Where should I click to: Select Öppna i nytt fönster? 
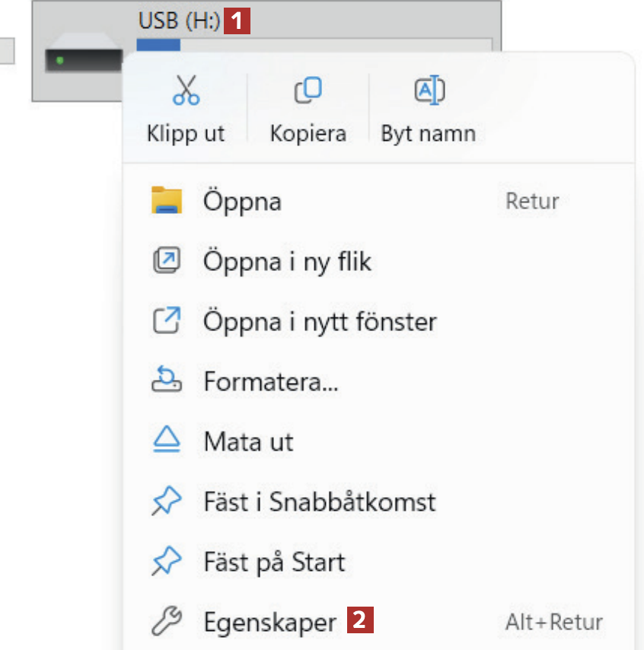coord(320,321)
